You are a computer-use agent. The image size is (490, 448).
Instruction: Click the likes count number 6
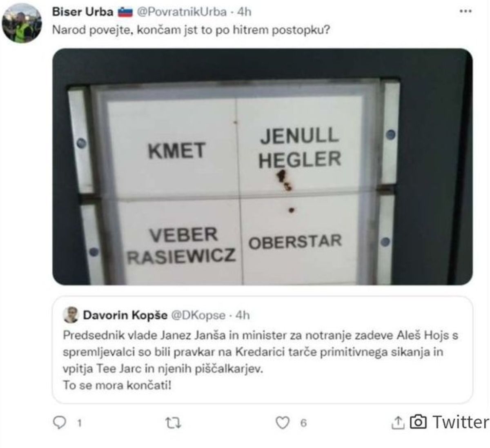pos(303,423)
